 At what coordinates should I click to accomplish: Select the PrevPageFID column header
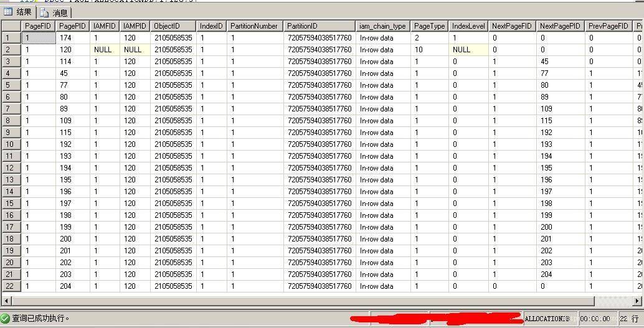609,26
